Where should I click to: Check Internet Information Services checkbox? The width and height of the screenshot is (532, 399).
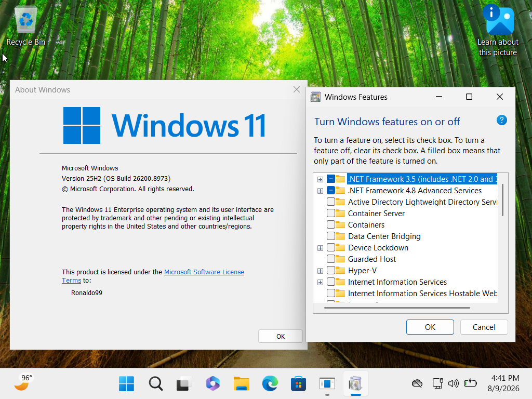(x=331, y=282)
